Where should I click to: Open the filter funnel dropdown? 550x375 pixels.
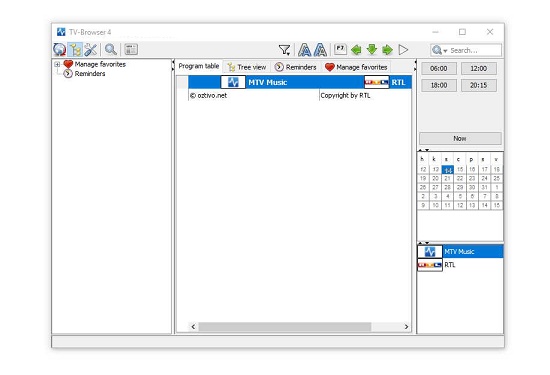click(284, 50)
